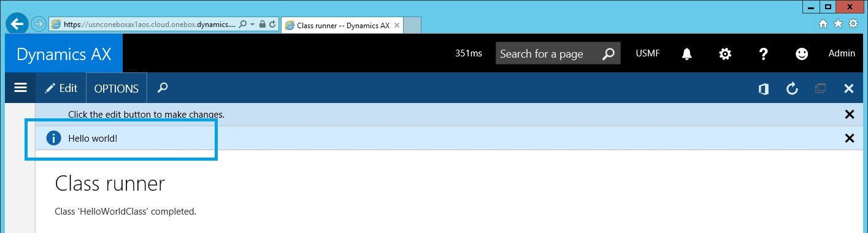Screen dimensions: 868x233
Task: Close the Class runner form
Action: [x=849, y=89]
